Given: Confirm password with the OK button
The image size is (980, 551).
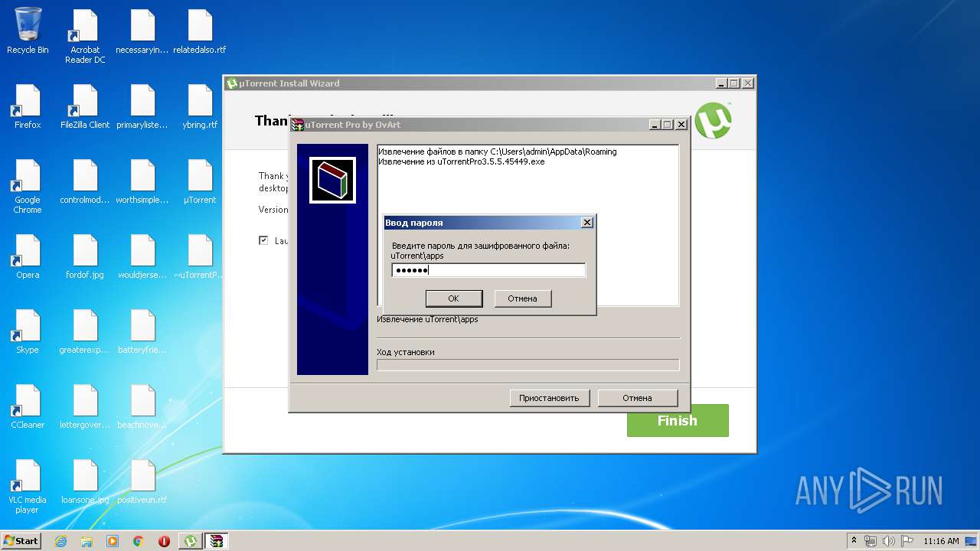Looking at the screenshot, I should pos(453,298).
